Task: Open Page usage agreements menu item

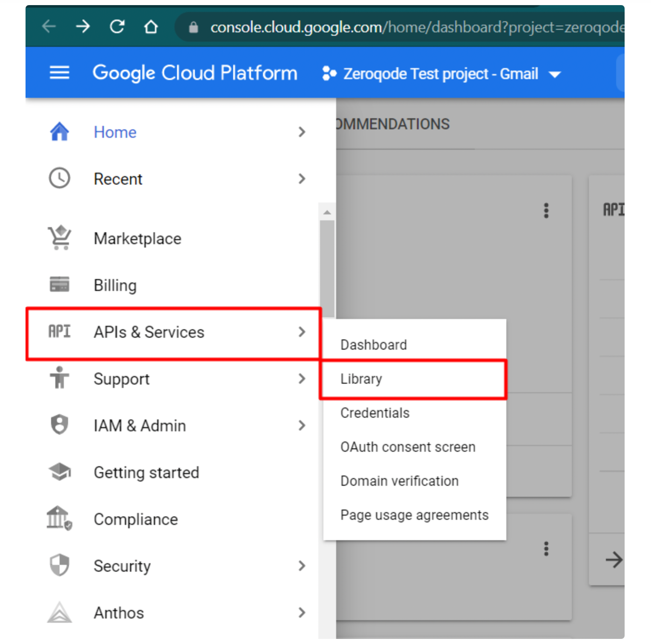Action: click(414, 515)
